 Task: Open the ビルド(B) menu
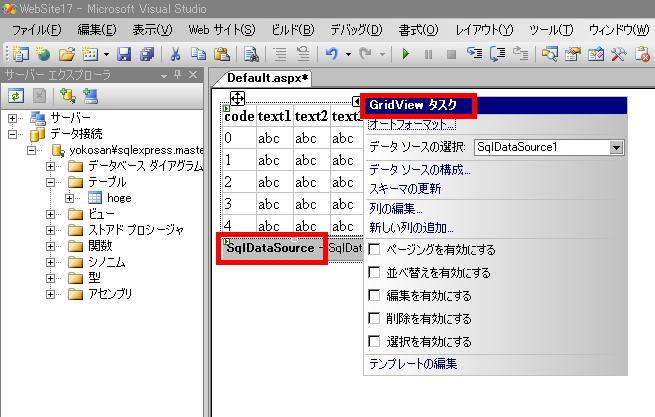tap(292, 30)
